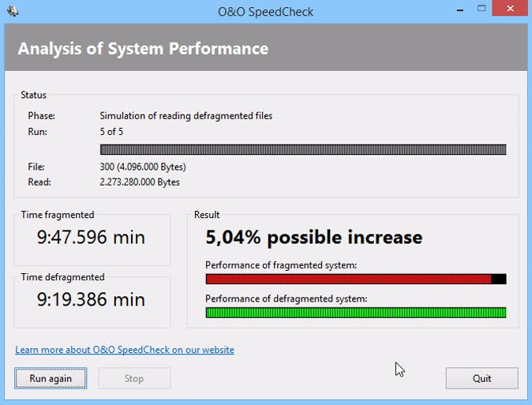The image size is (532, 405).
Task: Click the Performance of defragmented system label
Action: click(287, 298)
